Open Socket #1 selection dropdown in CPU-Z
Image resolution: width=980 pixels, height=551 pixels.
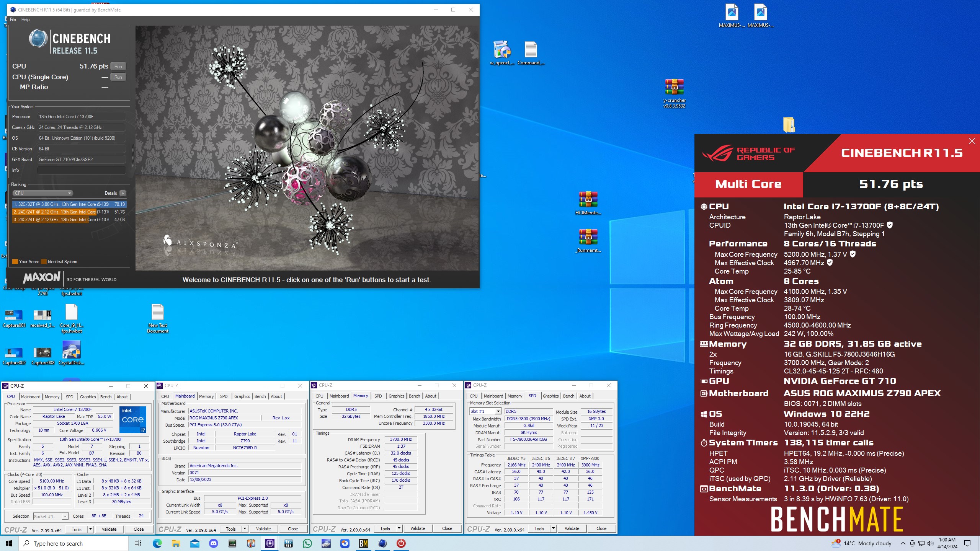(x=51, y=517)
